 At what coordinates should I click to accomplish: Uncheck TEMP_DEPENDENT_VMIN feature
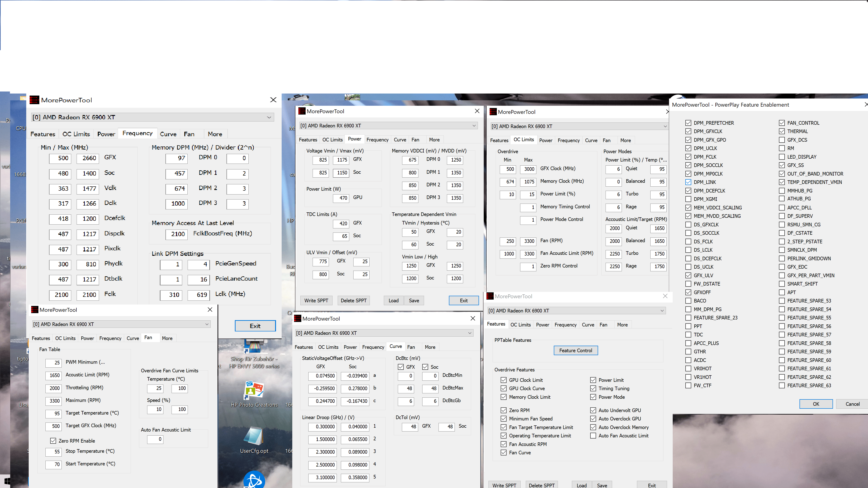(x=782, y=182)
